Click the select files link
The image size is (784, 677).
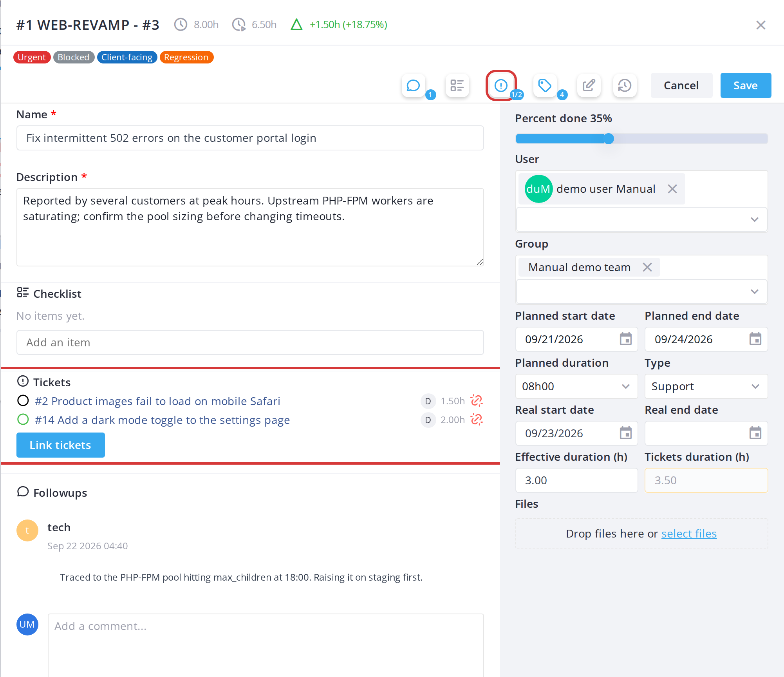pos(689,534)
